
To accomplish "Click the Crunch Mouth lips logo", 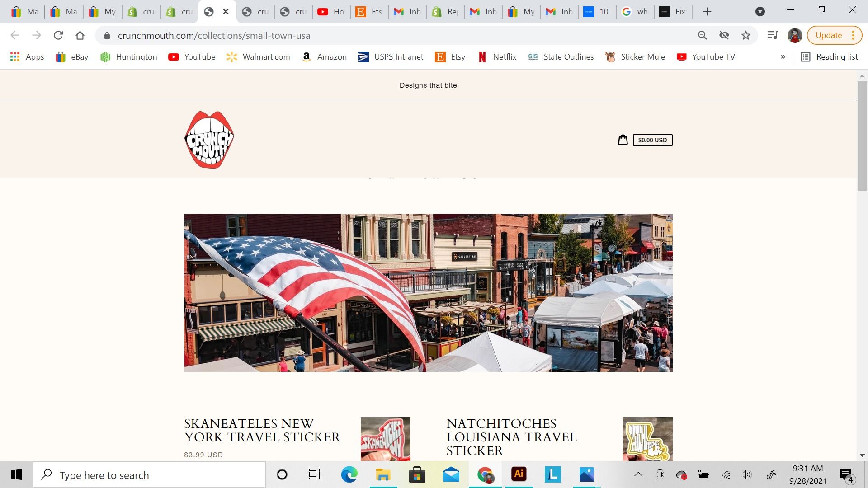I will click(209, 140).
